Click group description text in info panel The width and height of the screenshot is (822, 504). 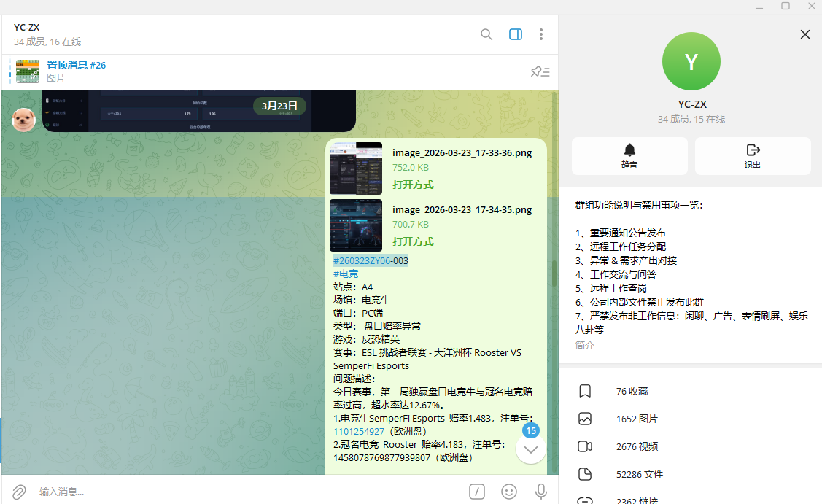click(691, 268)
